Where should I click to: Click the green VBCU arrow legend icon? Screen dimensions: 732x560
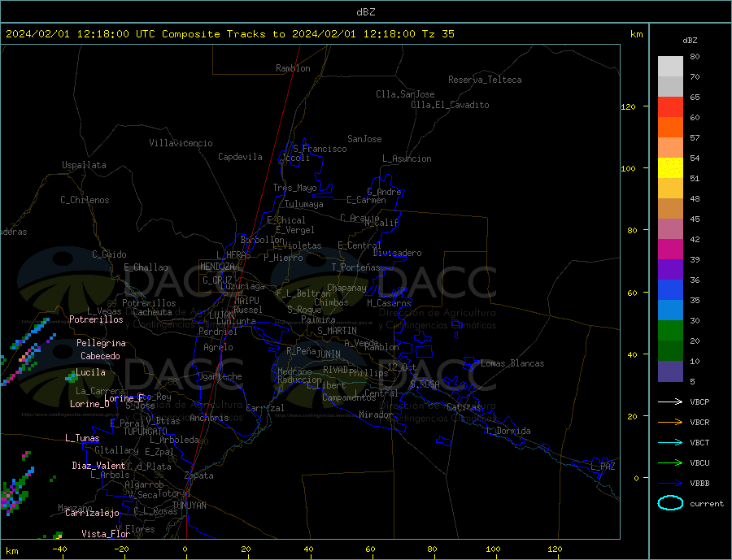click(x=670, y=463)
